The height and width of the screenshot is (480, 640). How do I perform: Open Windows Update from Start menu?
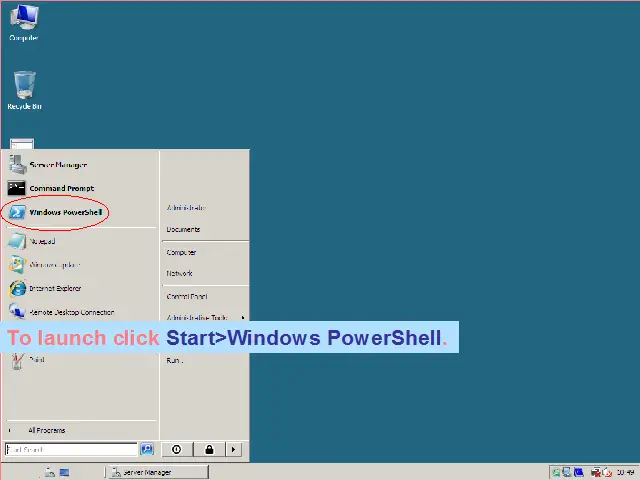(x=44, y=265)
